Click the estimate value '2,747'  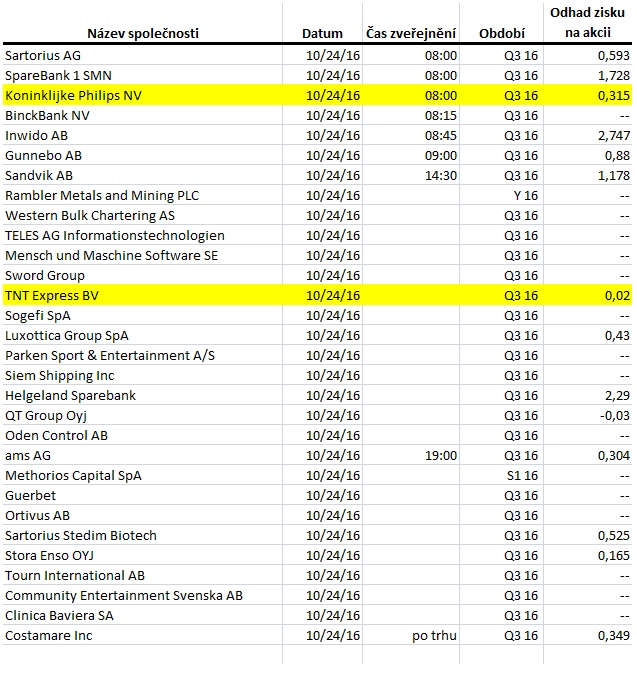coord(614,136)
